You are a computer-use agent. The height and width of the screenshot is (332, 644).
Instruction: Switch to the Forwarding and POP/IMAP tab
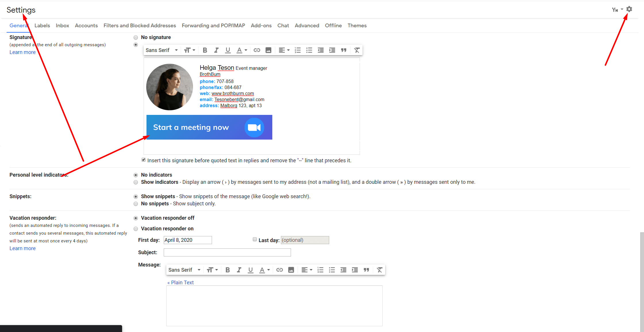click(x=213, y=26)
